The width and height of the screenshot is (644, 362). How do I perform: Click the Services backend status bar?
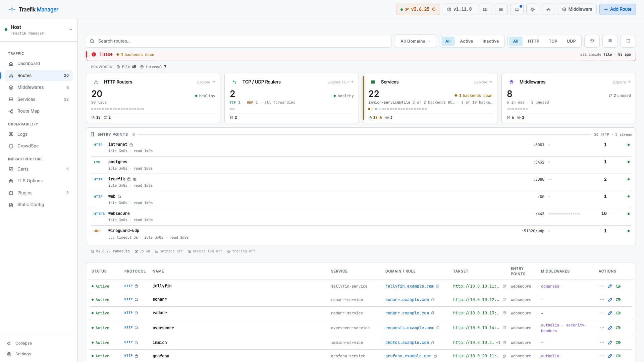397,109
